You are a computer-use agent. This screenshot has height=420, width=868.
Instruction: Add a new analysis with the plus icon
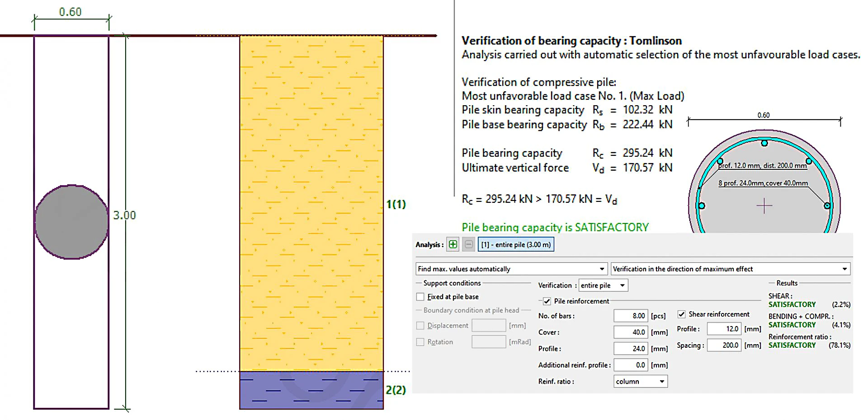[453, 244]
